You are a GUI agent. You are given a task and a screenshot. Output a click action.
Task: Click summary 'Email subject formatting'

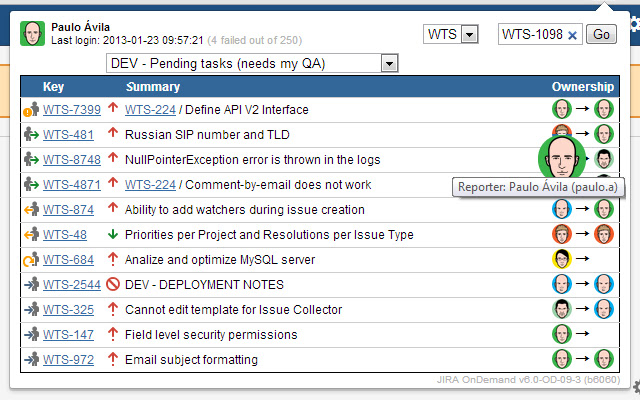coord(191,360)
